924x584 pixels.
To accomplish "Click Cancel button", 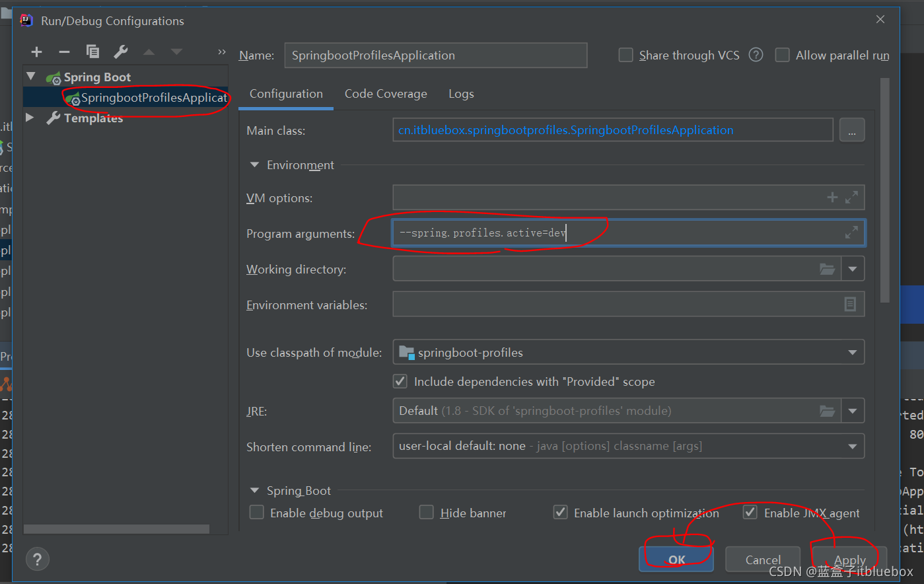I will [763, 560].
